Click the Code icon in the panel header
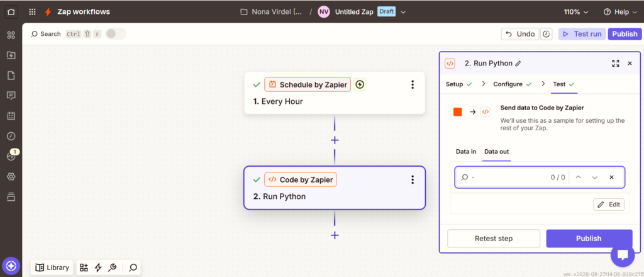Viewport: 644px width, 277px height. coord(450,64)
